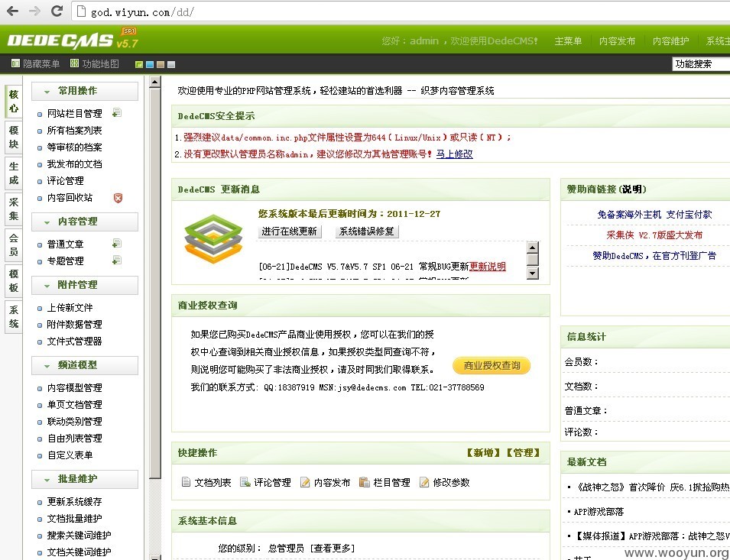The image size is (730, 560).
Task: Click the 评论管理 quick action icon
Action: (x=245, y=482)
